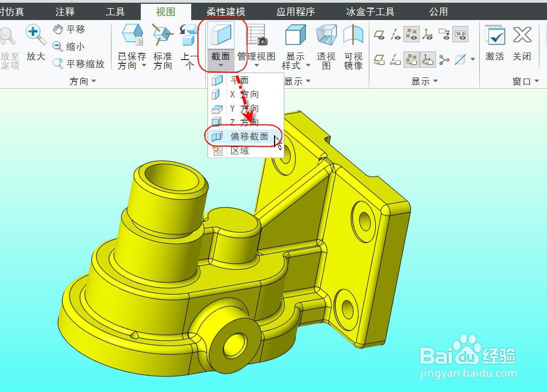Expand the 截面 dropdown arrow
The height and width of the screenshot is (392, 547).
tap(220, 66)
